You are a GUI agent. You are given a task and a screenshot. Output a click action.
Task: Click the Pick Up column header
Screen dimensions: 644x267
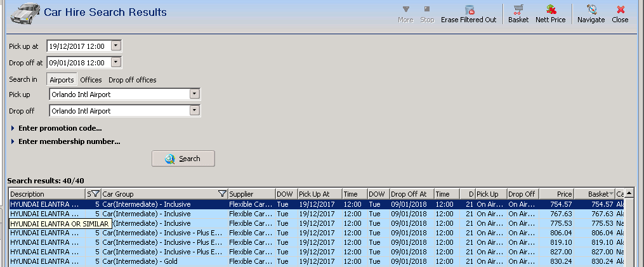click(x=491, y=194)
